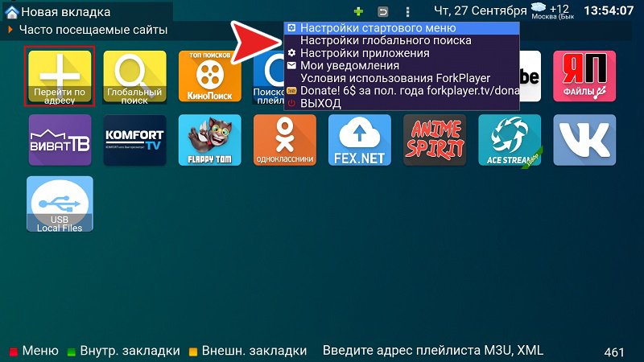This screenshot has width=644, height=362.
Task: Click the green plus add icon
Action: click(358, 11)
